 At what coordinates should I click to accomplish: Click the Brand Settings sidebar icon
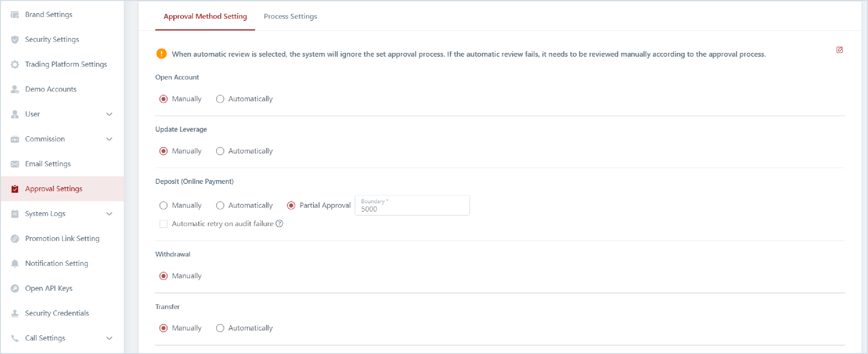pyautogui.click(x=15, y=15)
